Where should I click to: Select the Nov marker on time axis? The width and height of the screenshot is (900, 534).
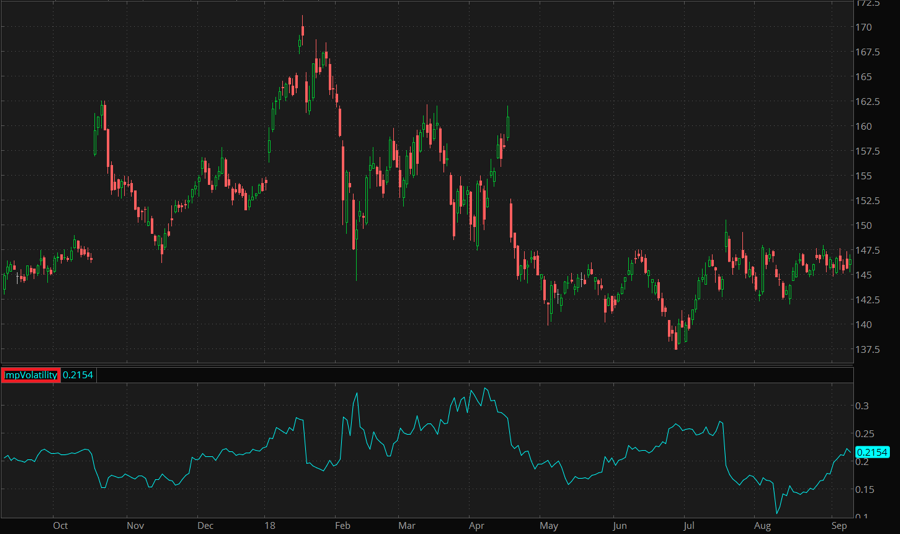pyautogui.click(x=135, y=524)
